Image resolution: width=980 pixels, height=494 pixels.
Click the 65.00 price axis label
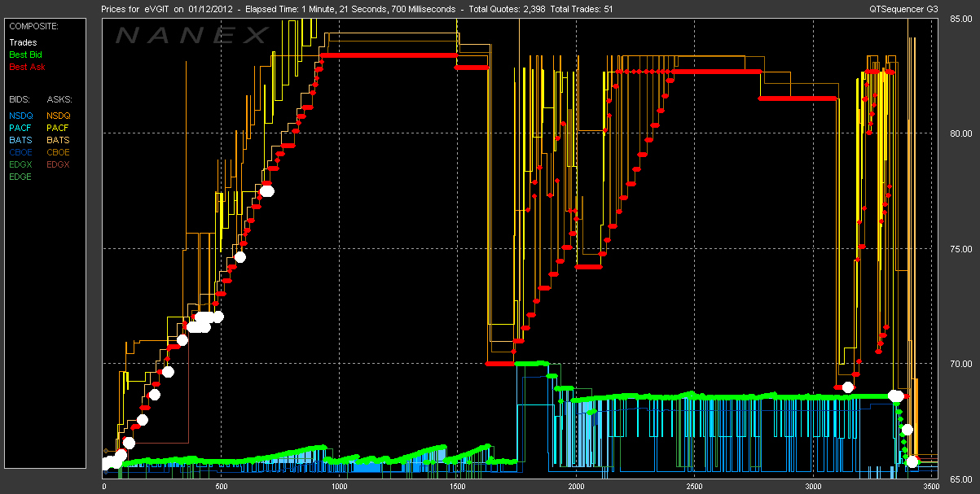point(960,479)
